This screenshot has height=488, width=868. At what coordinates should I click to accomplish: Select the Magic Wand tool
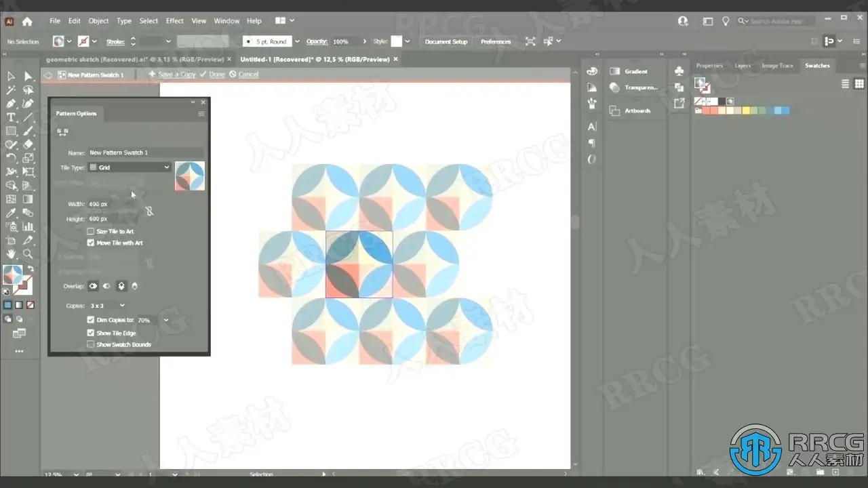[11, 90]
